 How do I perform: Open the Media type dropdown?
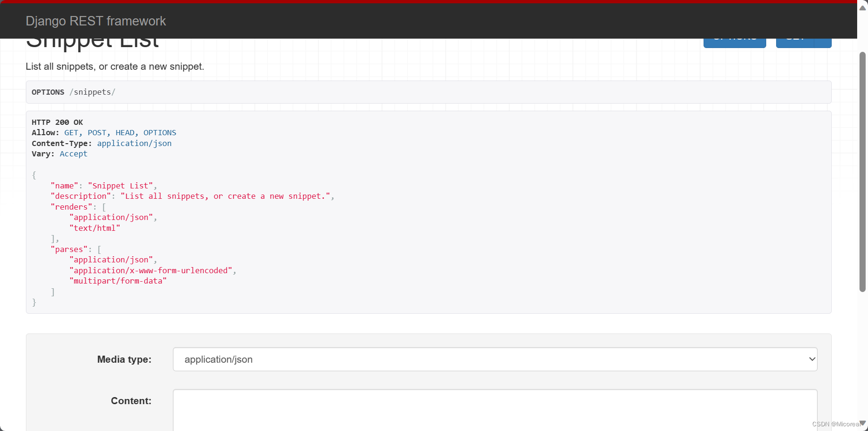495,359
